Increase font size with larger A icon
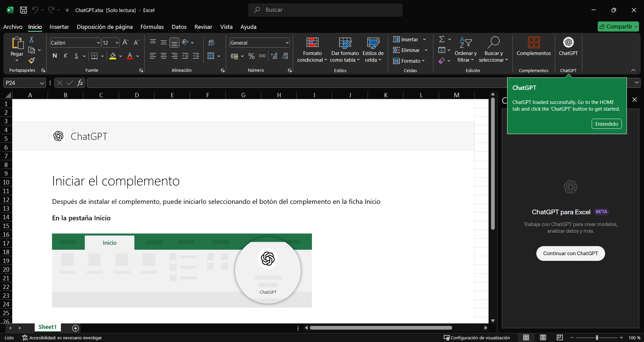The height and width of the screenshot is (342, 644). 125,43
